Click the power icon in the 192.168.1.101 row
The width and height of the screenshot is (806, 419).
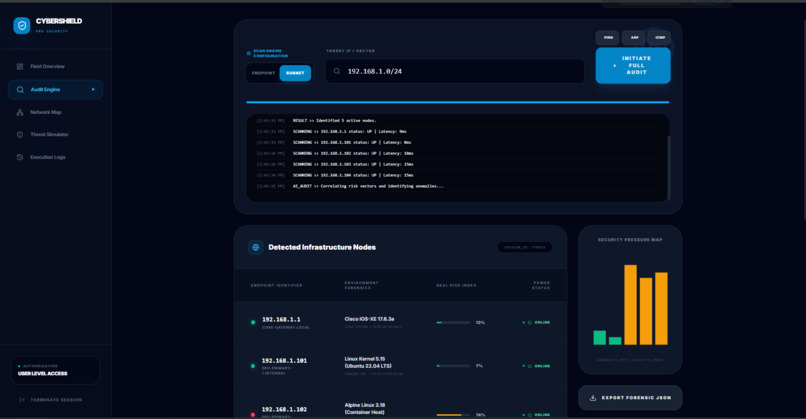529,366
